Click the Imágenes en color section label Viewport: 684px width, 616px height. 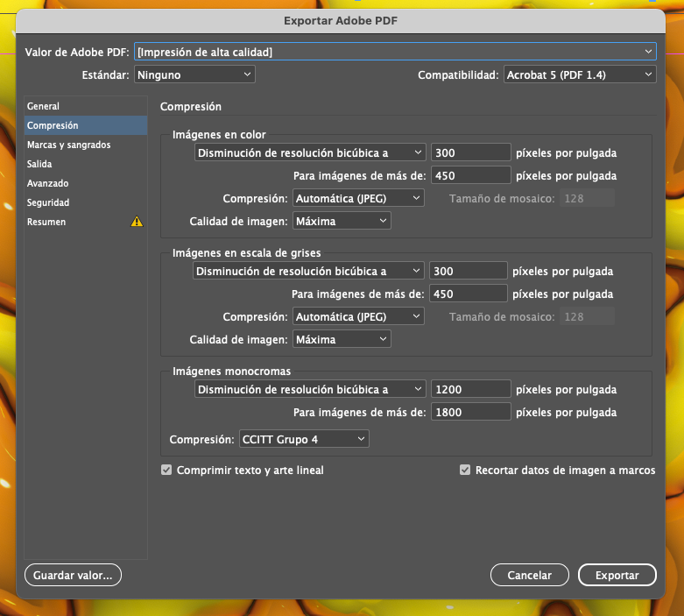click(x=219, y=134)
